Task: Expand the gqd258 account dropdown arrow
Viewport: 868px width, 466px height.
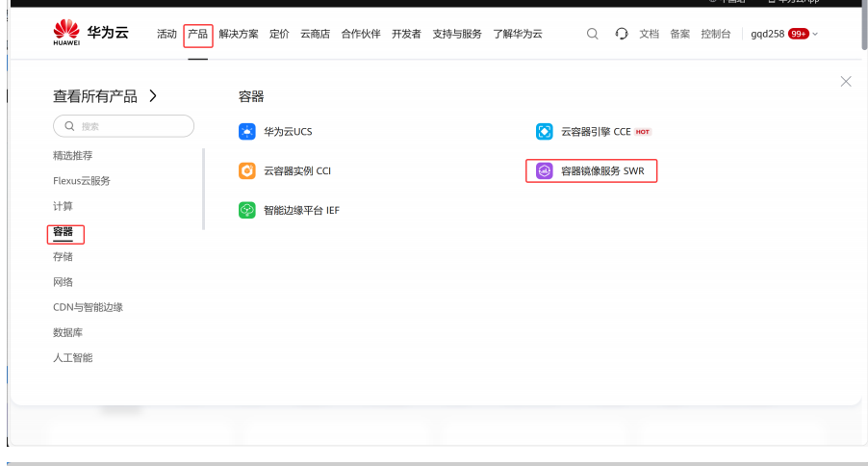Action: pyautogui.click(x=815, y=35)
